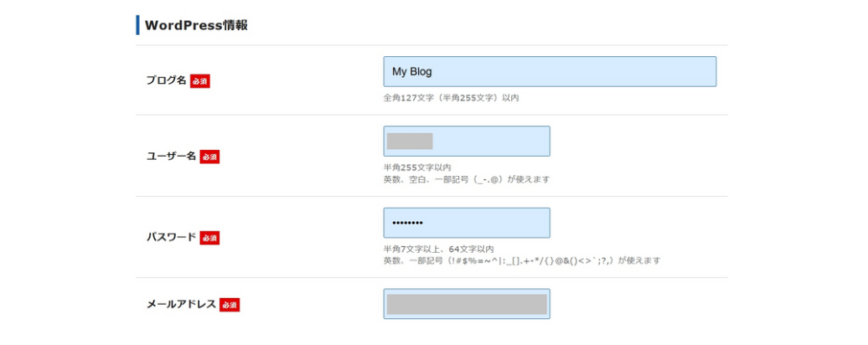Click the ブログ名 label text
The image size is (868, 345).
pyautogui.click(x=166, y=80)
